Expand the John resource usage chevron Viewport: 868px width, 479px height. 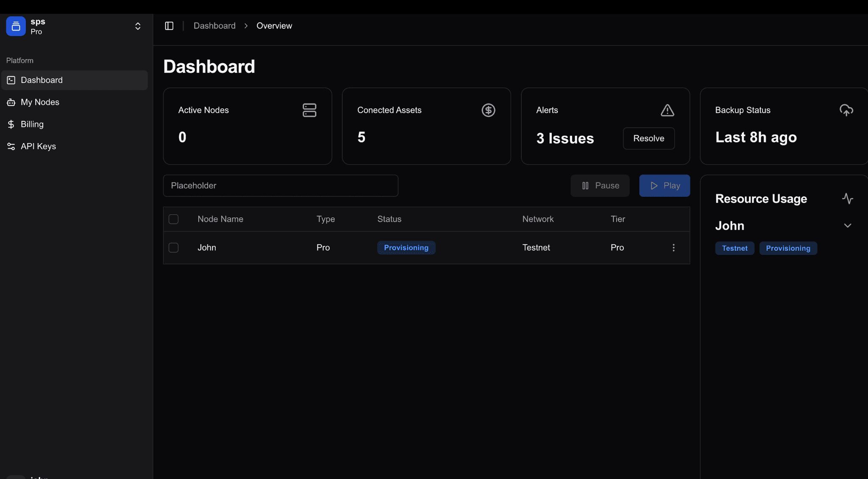pyautogui.click(x=847, y=226)
